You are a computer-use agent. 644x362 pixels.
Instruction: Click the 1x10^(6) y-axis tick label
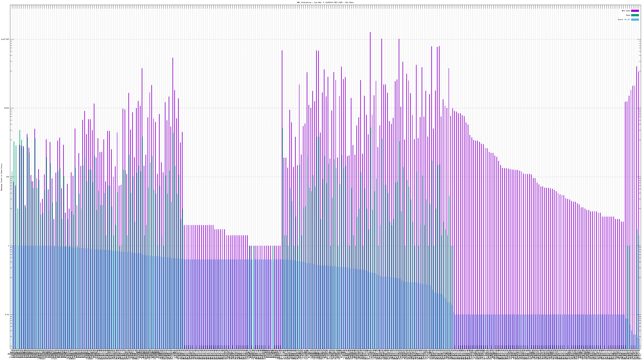tap(5, 39)
